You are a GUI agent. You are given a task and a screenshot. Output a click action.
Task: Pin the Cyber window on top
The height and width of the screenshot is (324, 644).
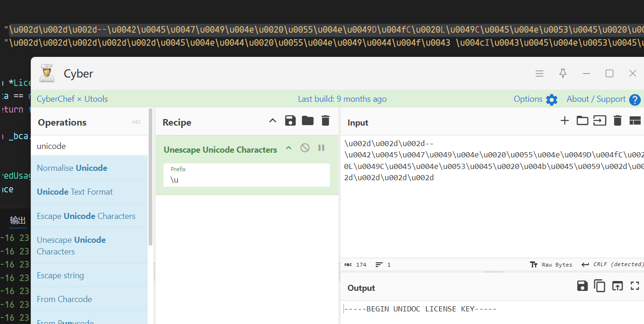pyautogui.click(x=563, y=73)
